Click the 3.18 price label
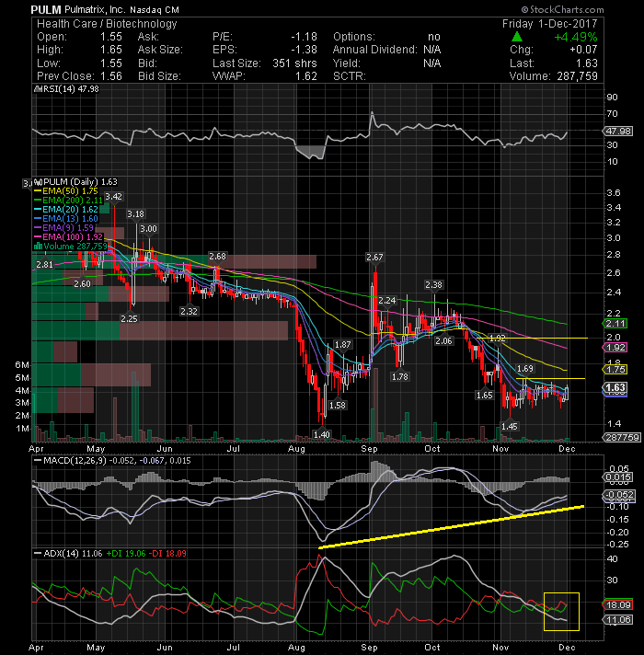 [136, 214]
